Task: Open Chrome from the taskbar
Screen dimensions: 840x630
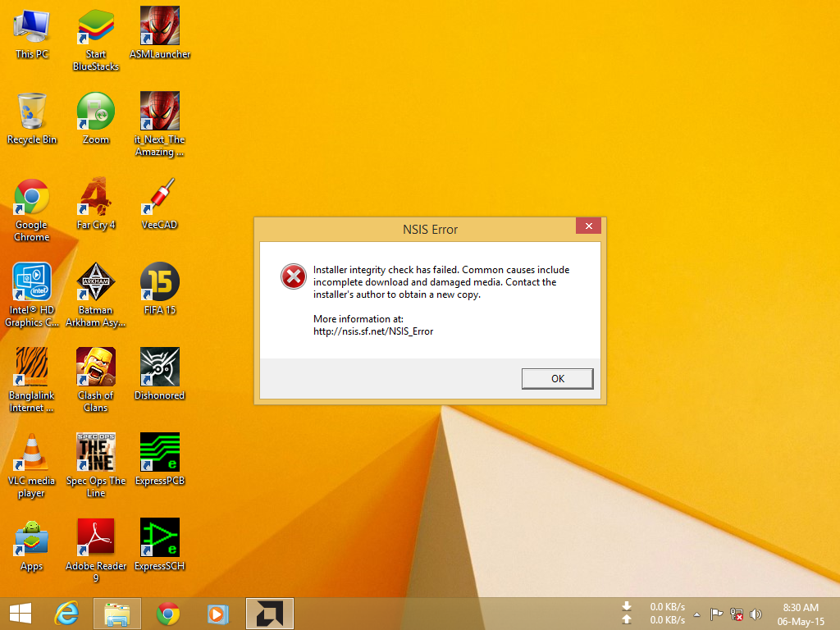Action: [167, 614]
